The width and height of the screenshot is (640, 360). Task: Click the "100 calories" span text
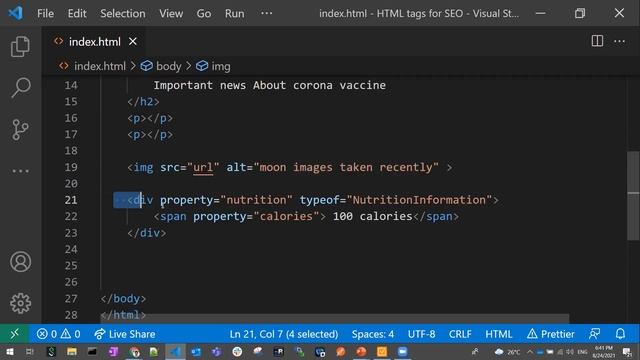point(373,216)
